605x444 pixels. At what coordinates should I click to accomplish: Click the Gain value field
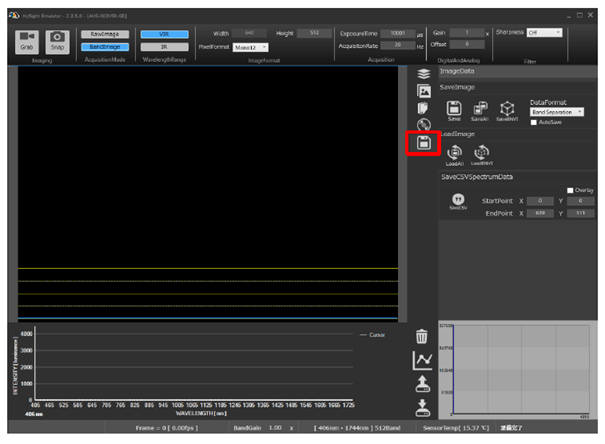467,32
